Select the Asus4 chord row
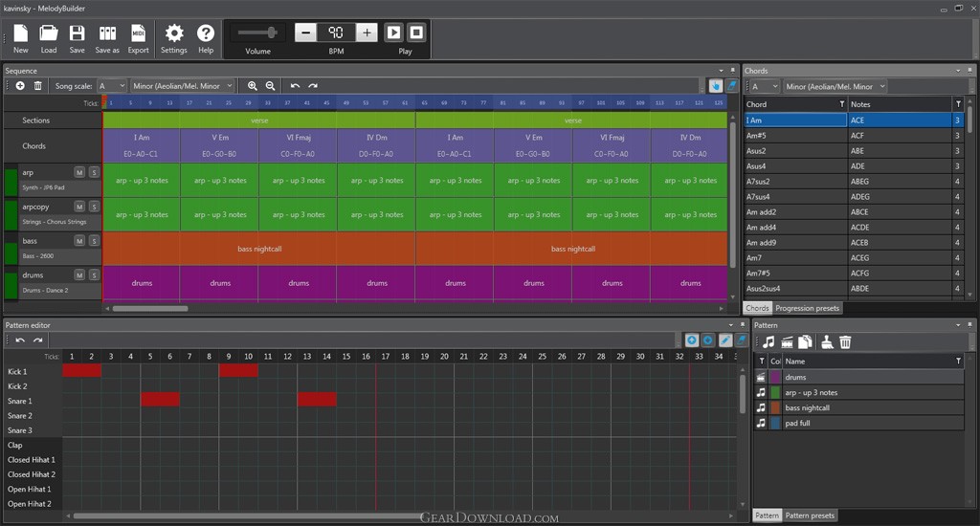 pos(794,165)
